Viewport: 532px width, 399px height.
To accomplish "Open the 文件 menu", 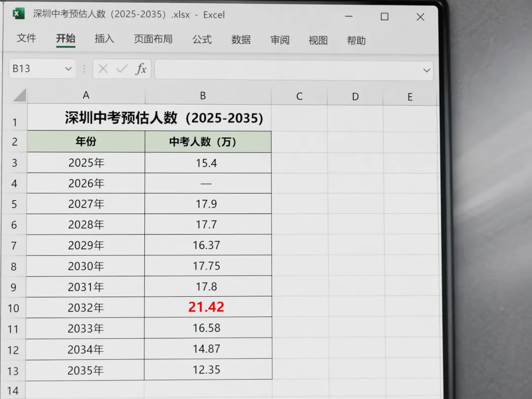I will click(27, 38).
